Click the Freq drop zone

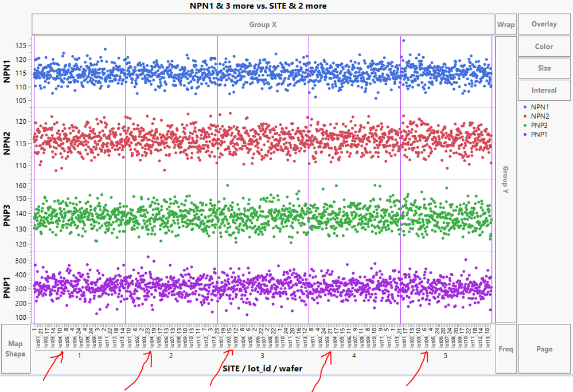click(x=505, y=350)
